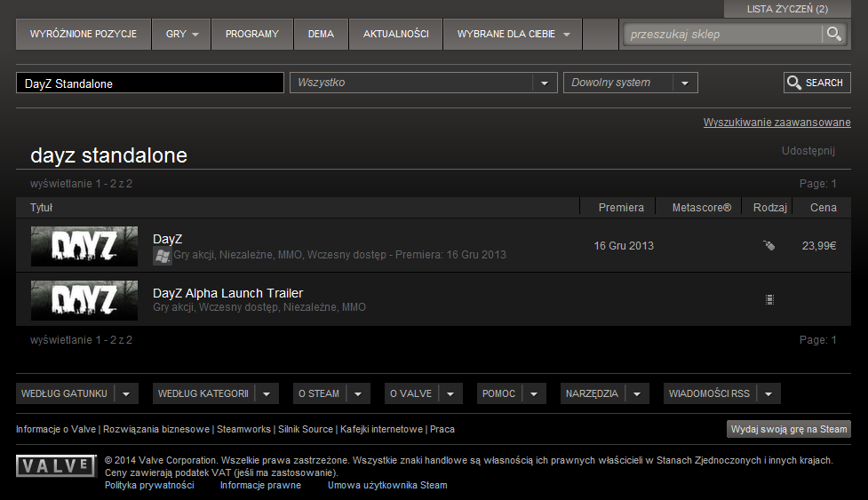Click the Windows platform icon under DayZ

pos(162,256)
